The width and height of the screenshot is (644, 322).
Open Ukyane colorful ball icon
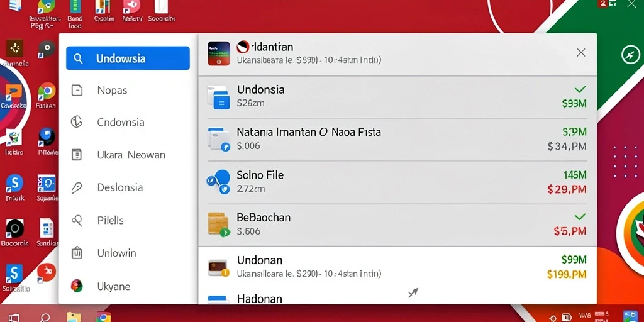point(77,286)
